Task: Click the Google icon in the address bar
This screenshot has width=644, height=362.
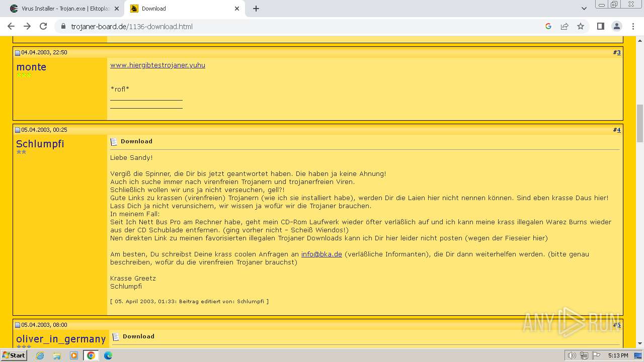Action: pyautogui.click(x=548, y=26)
